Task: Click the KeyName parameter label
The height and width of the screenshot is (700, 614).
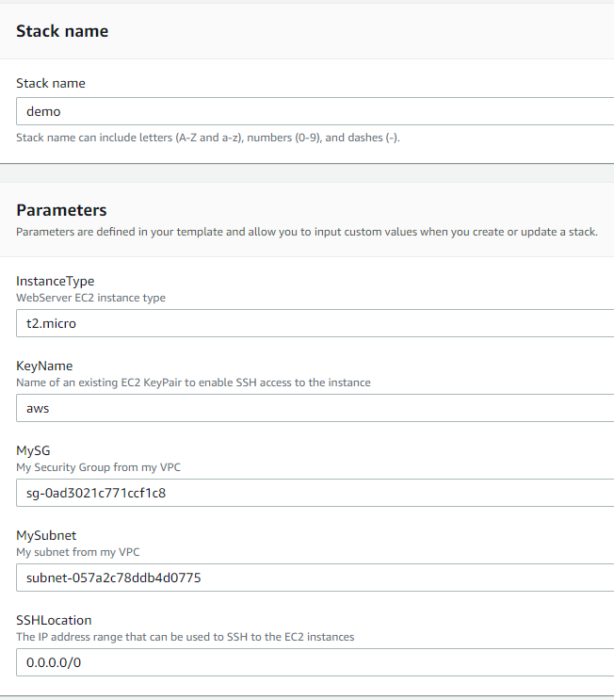Action: point(44,366)
